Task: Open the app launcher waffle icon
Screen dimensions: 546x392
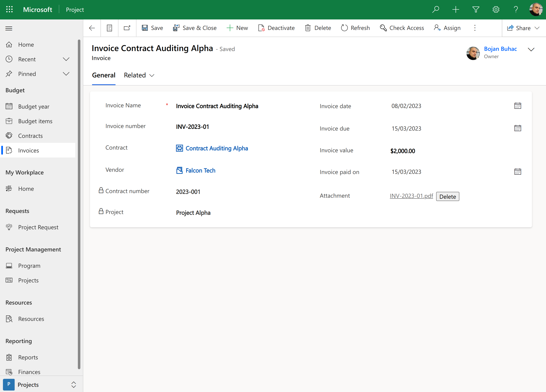Action: [x=9, y=9]
